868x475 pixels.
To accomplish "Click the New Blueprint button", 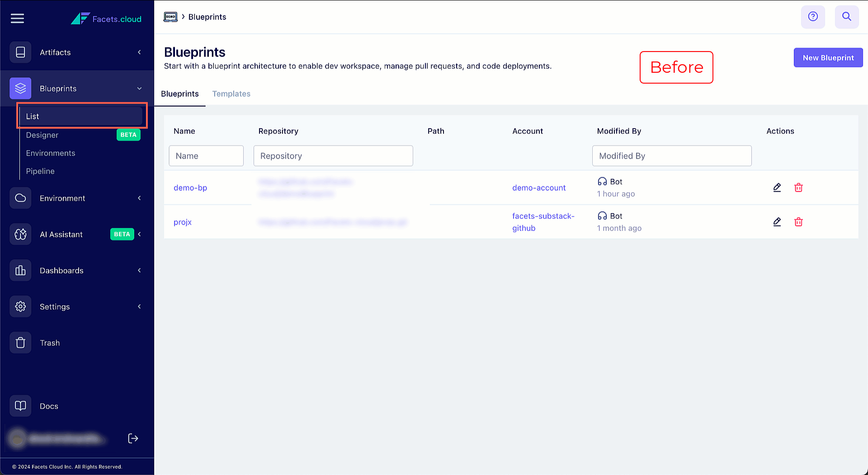I will (828, 58).
